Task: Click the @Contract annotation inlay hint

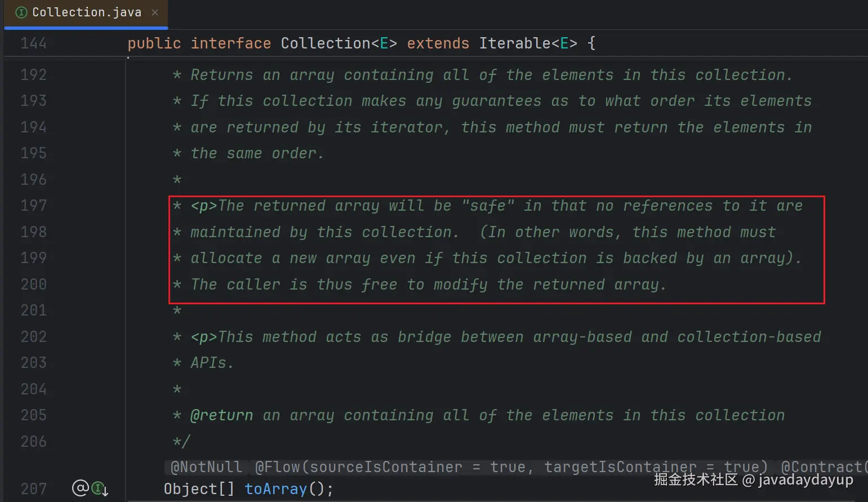Action: 824,467
